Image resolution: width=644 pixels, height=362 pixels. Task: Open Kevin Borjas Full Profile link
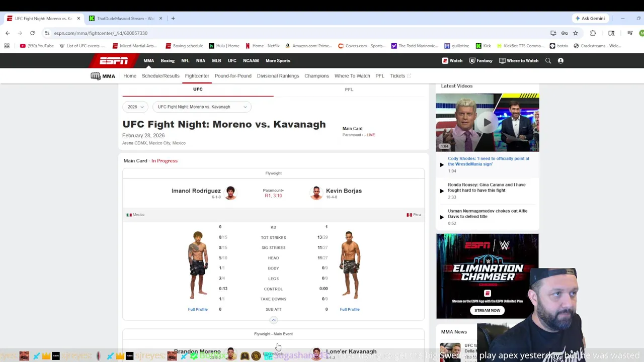click(350, 310)
